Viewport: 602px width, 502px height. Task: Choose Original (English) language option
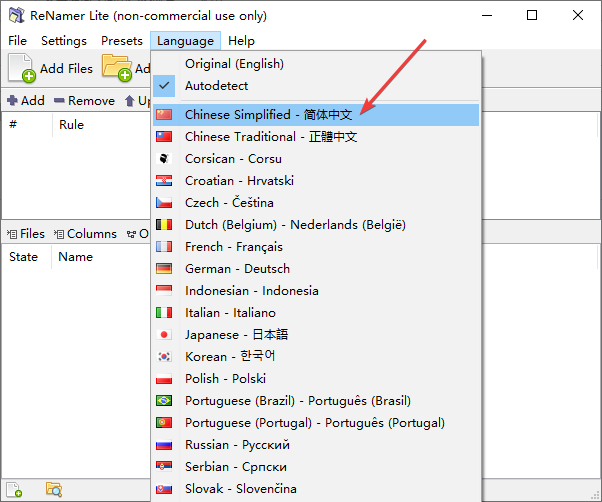click(316, 64)
